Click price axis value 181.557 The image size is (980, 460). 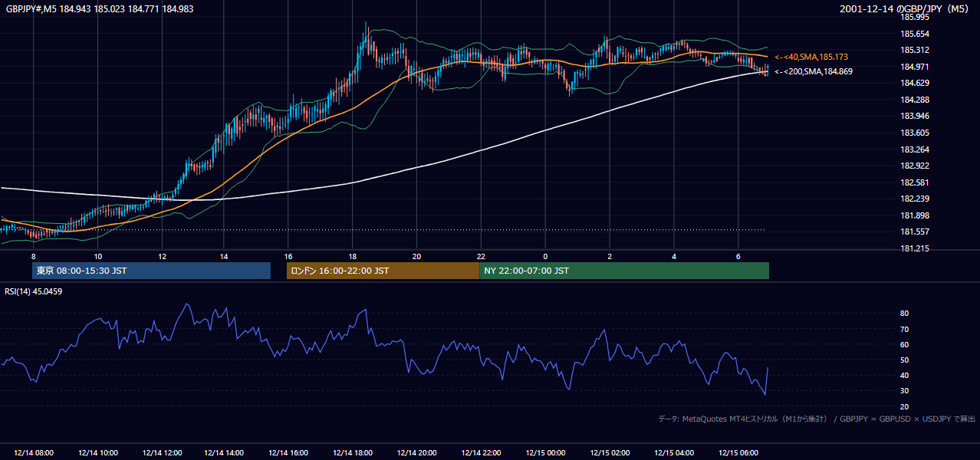click(914, 232)
